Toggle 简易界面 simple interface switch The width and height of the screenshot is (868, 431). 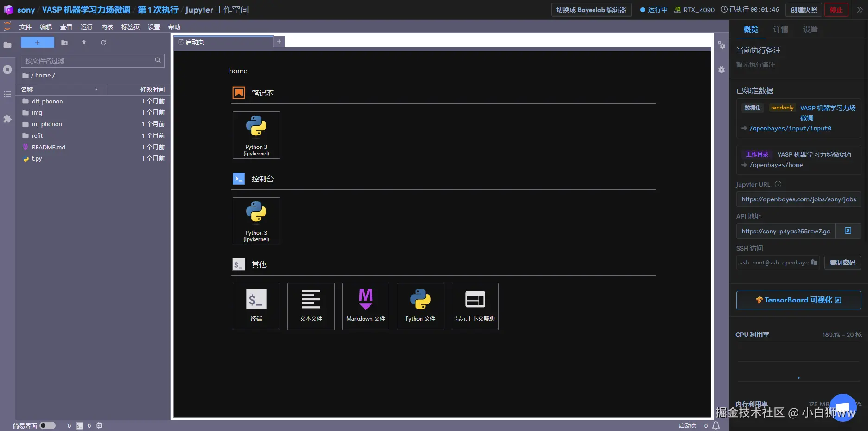[x=47, y=425]
